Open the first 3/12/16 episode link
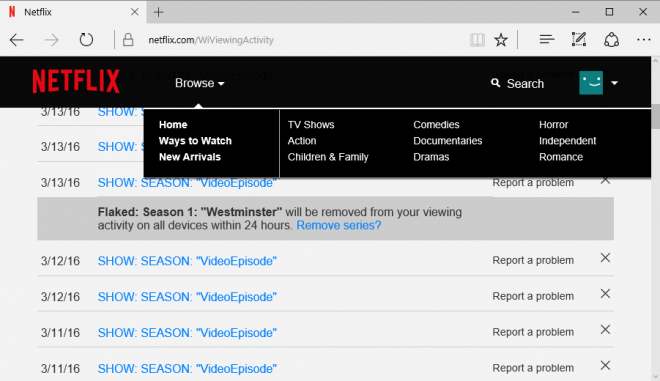The width and height of the screenshot is (660, 381). pos(187,261)
